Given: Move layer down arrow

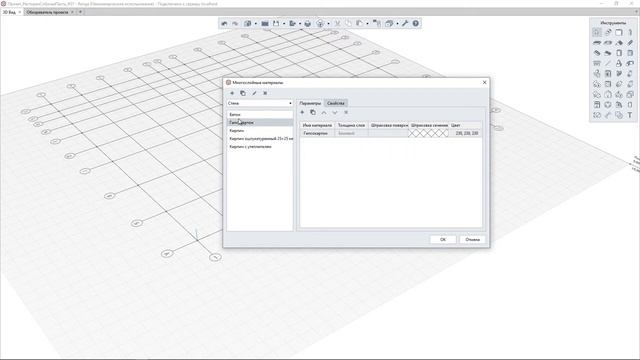Looking at the screenshot, I should pos(335,112).
